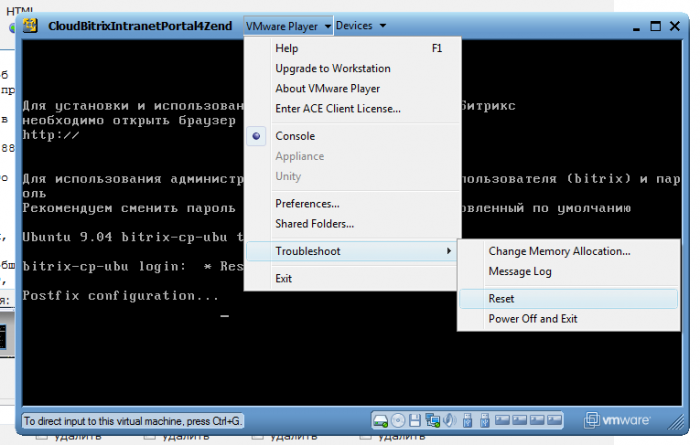This screenshot has height=445, width=700.
Task: Select Upgrade to Workstation
Action: pyautogui.click(x=353, y=68)
